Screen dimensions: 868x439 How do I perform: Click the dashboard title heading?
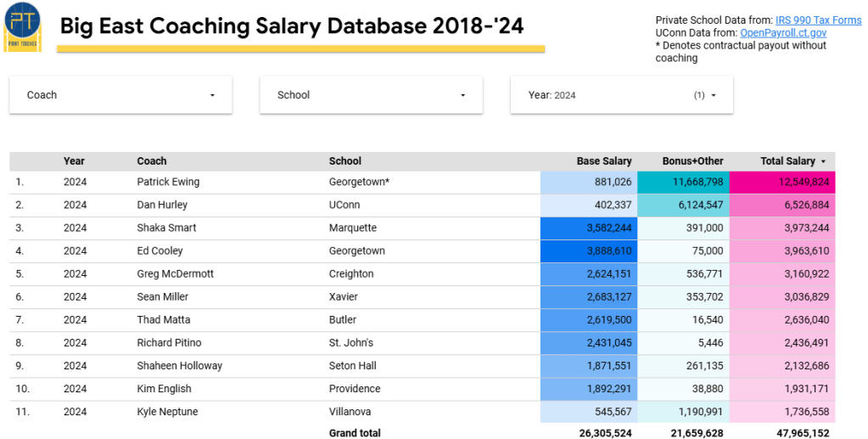point(291,26)
